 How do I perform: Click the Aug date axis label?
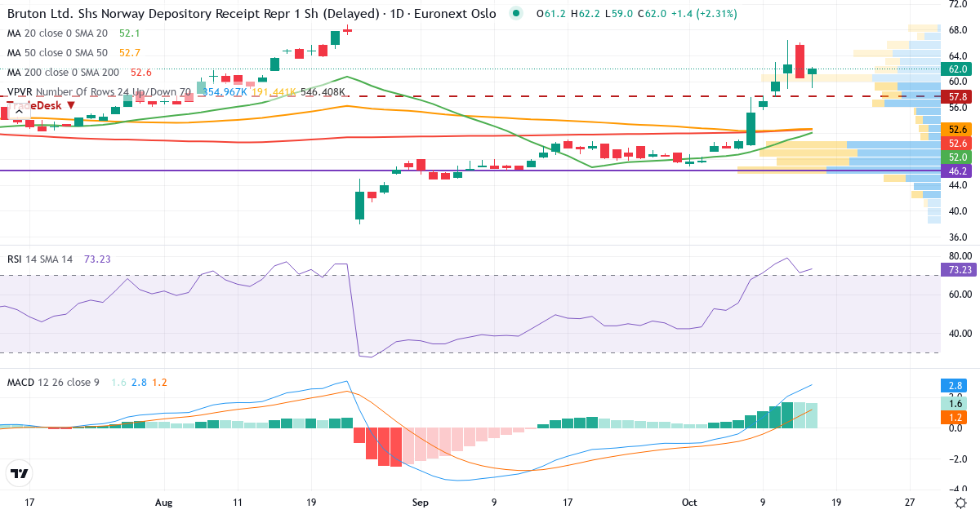(x=164, y=502)
